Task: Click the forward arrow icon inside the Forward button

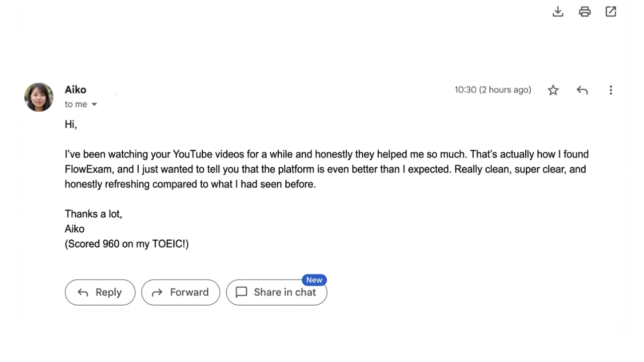Action: tap(157, 292)
